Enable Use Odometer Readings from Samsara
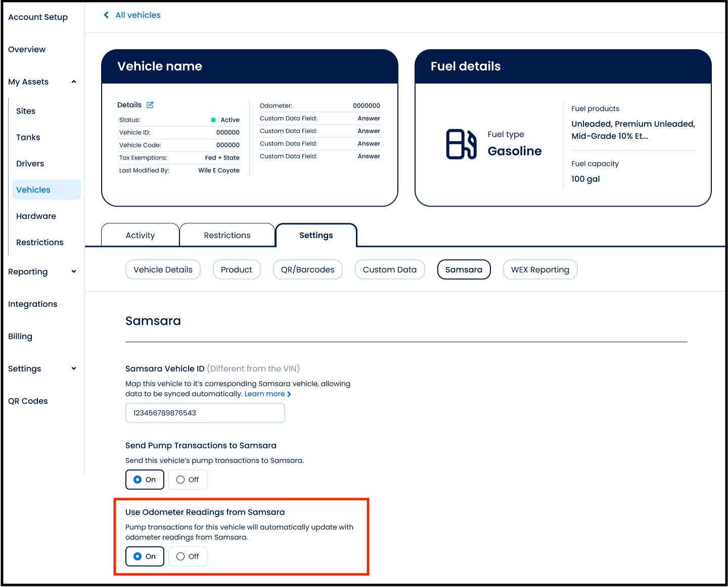Image resolution: width=728 pixels, height=587 pixels. click(145, 556)
